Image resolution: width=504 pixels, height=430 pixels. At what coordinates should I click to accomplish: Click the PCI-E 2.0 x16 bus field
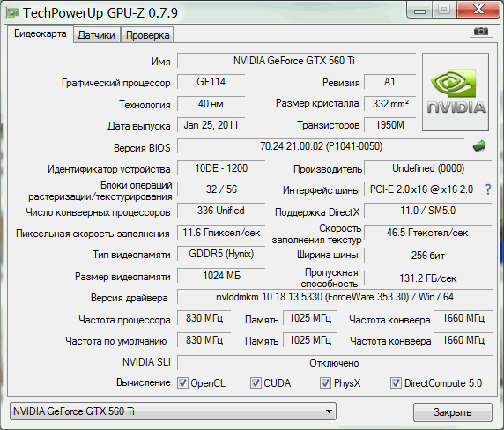point(421,189)
